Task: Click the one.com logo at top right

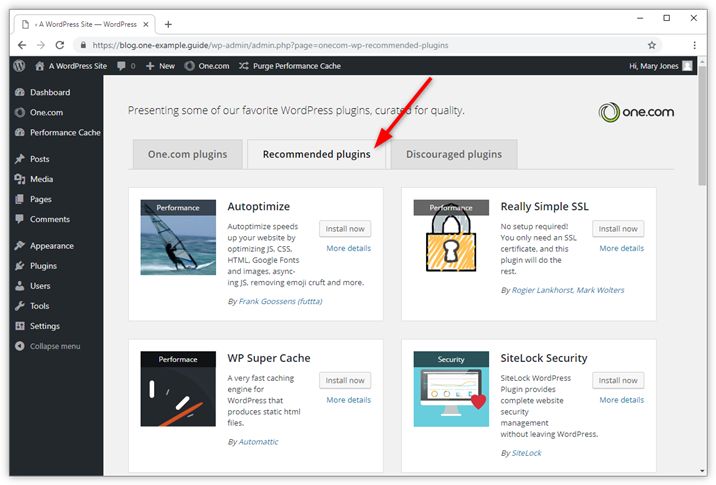Action: tap(636, 112)
